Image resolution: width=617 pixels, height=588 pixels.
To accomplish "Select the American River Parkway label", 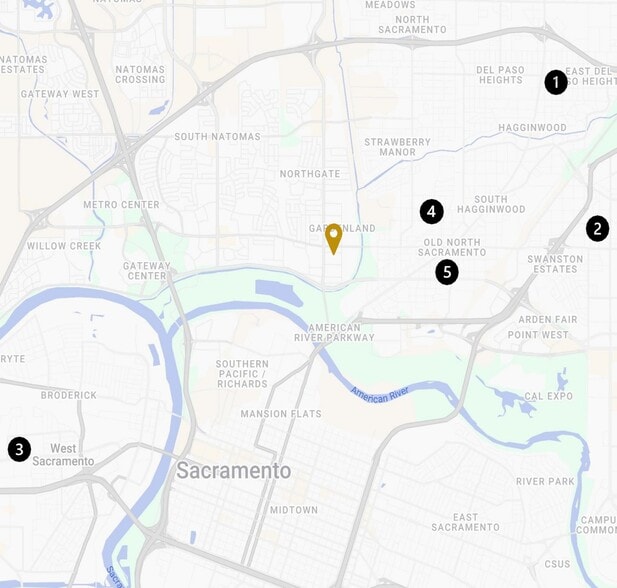I will click(x=334, y=333).
